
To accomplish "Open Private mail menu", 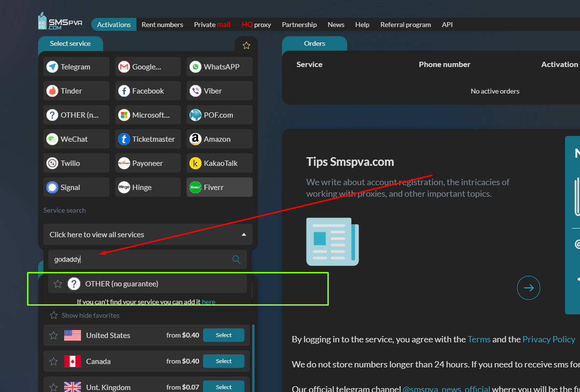I will coord(212,25).
